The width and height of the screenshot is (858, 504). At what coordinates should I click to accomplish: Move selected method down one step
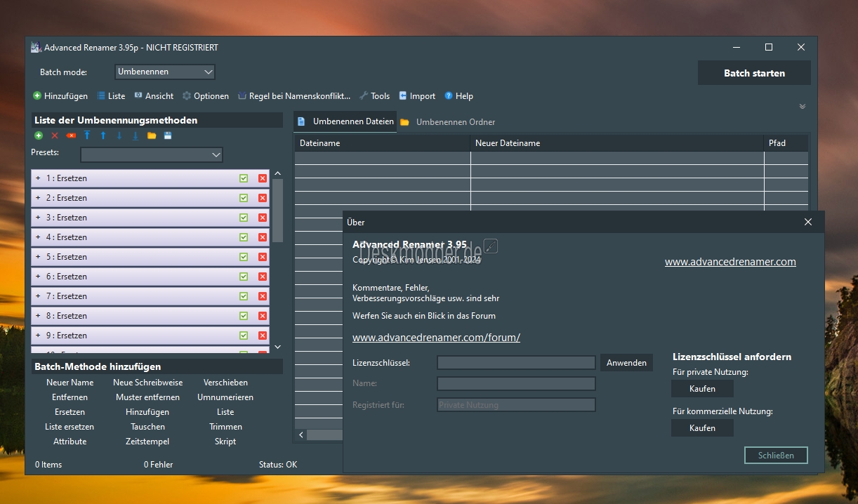tap(119, 135)
